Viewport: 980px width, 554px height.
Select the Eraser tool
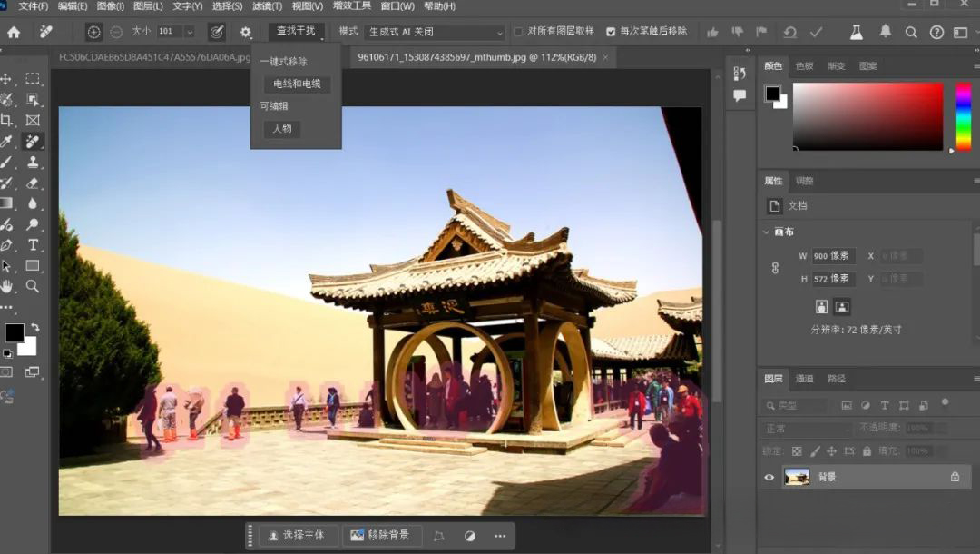coord(33,183)
